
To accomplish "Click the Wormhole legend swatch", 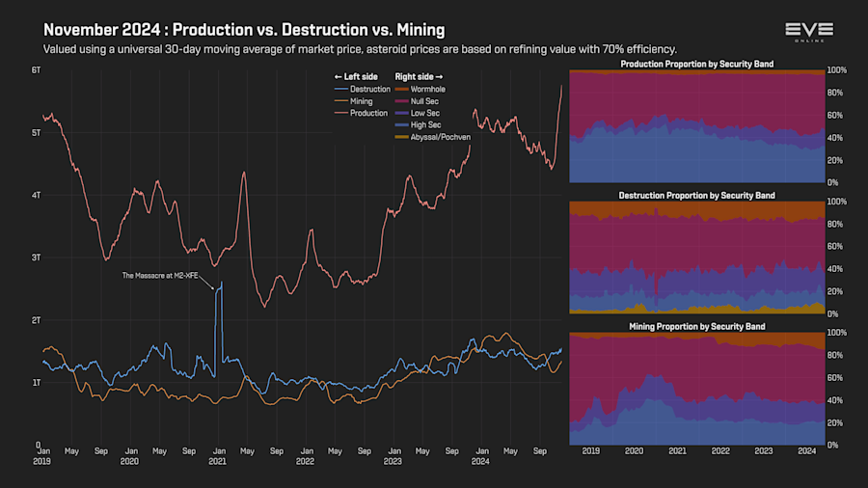I will pyautogui.click(x=401, y=89).
